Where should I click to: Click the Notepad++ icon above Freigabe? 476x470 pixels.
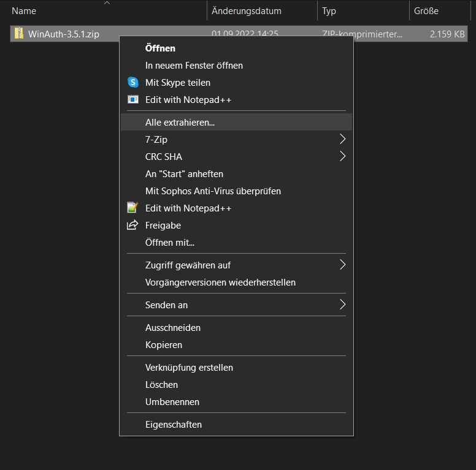point(133,208)
